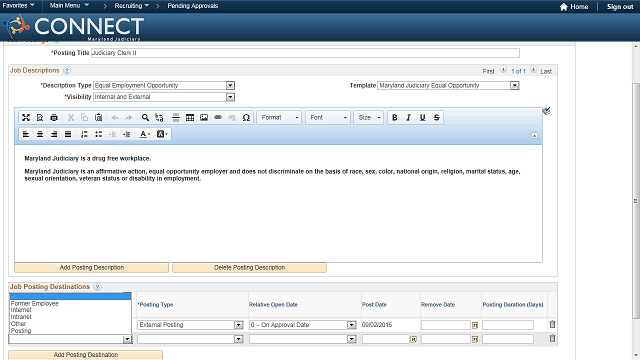Delete the External Posting destination row
This screenshot has height=360, width=640.
(x=552, y=324)
